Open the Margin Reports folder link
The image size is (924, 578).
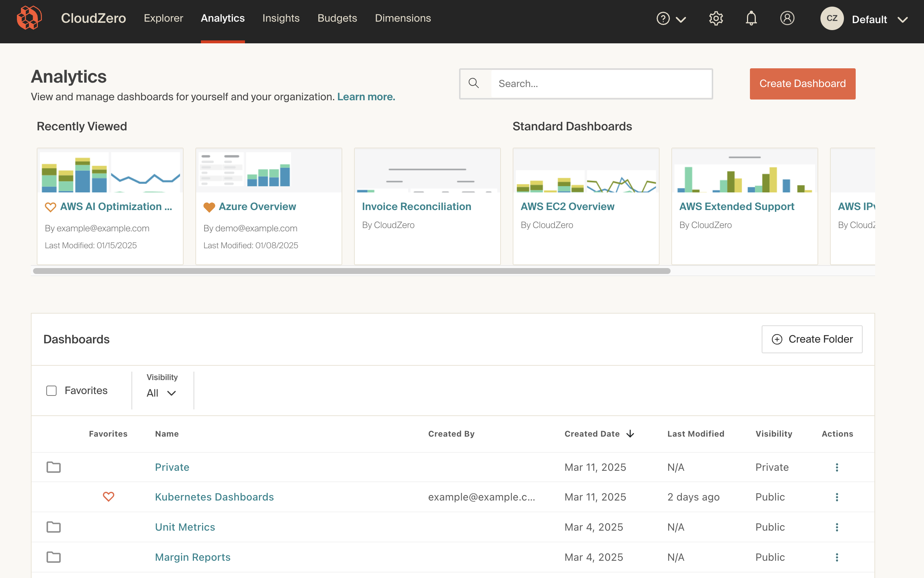(x=193, y=557)
